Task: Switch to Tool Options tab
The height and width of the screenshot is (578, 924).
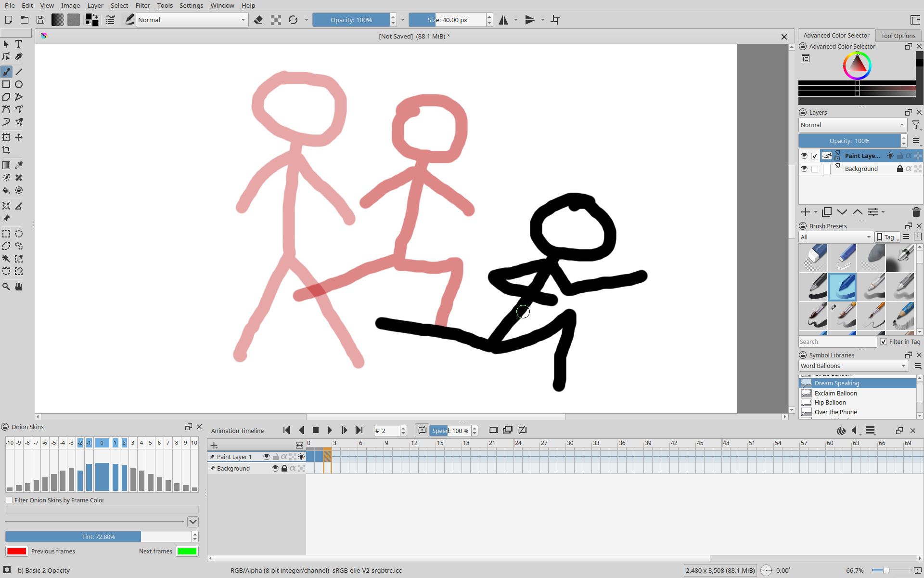Action: tap(898, 36)
